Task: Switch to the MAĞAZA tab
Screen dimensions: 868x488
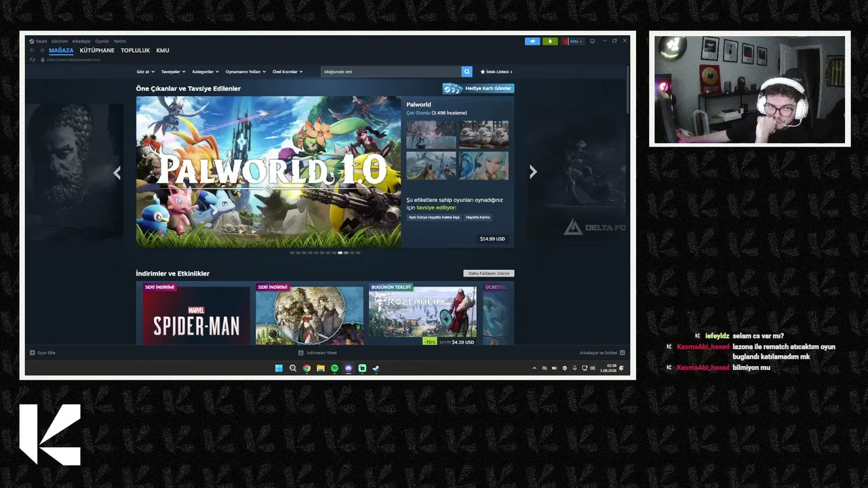Action: click(x=61, y=50)
